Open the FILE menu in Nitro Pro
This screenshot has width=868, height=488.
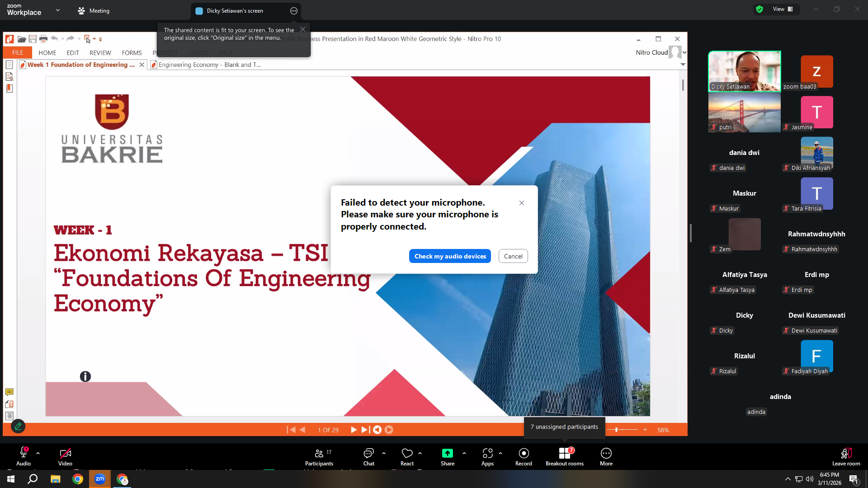(x=18, y=52)
